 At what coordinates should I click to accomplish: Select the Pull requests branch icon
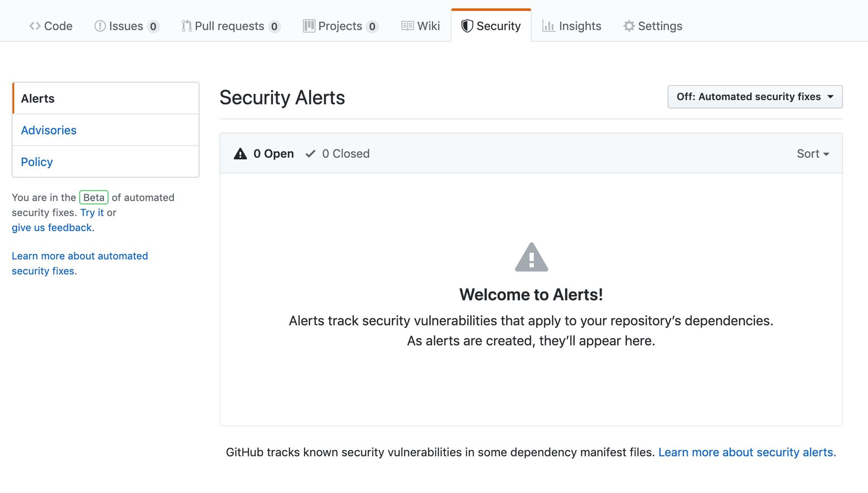[x=186, y=26]
